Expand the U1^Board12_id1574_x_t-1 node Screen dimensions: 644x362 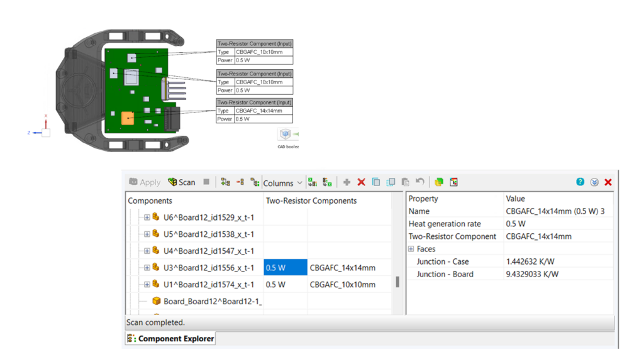click(x=147, y=285)
